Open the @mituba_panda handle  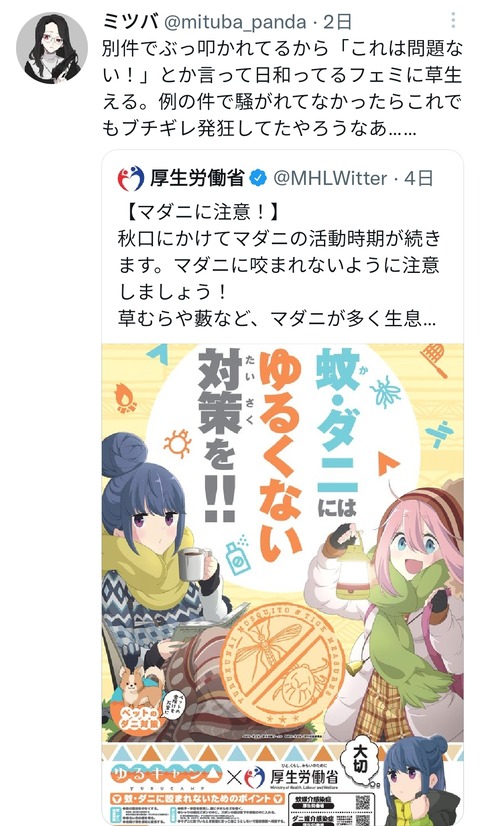[x=235, y=22]
